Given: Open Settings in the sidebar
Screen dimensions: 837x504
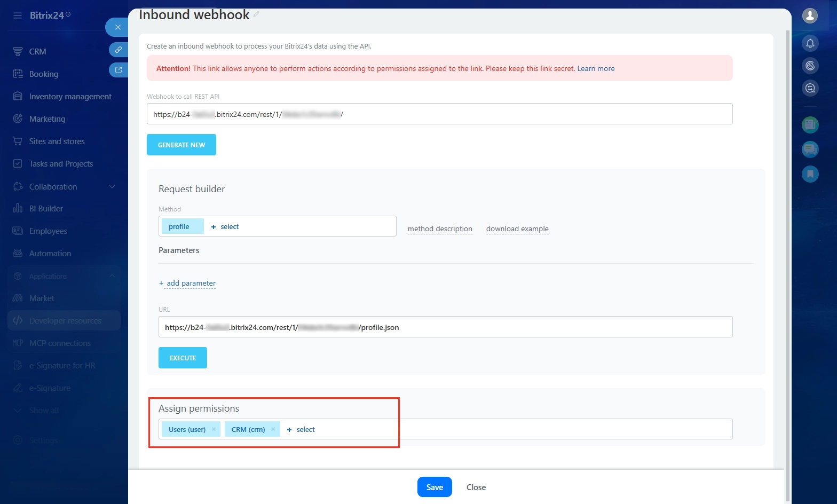Looking at the screenshot, I should point(44,440).
